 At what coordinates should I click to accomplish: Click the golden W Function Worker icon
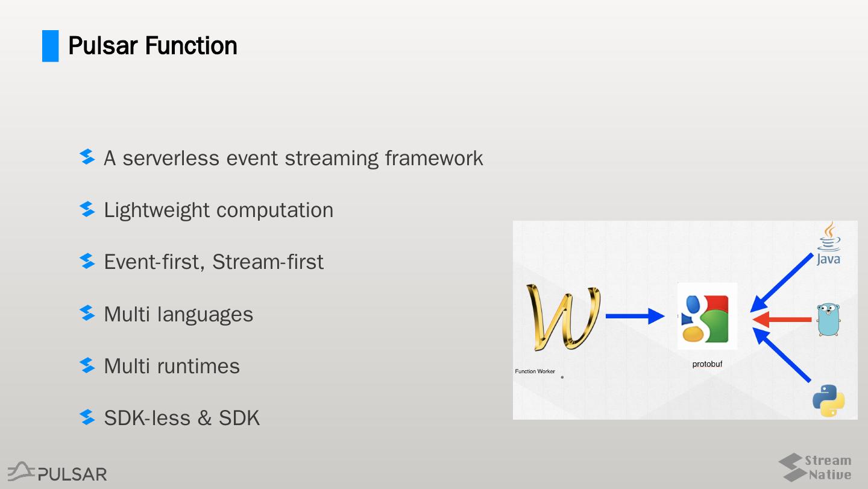pos(563,317)
